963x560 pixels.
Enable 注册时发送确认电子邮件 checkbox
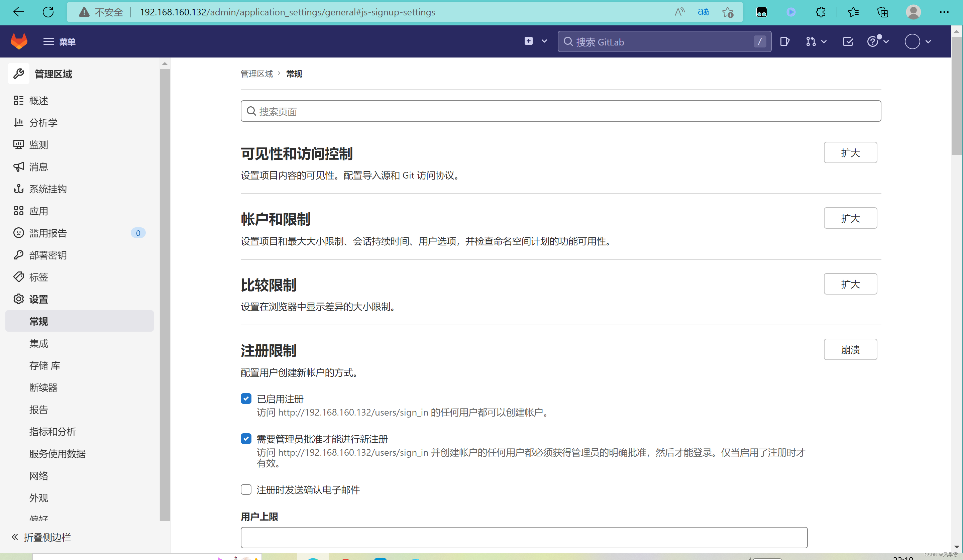click(246, 489)
